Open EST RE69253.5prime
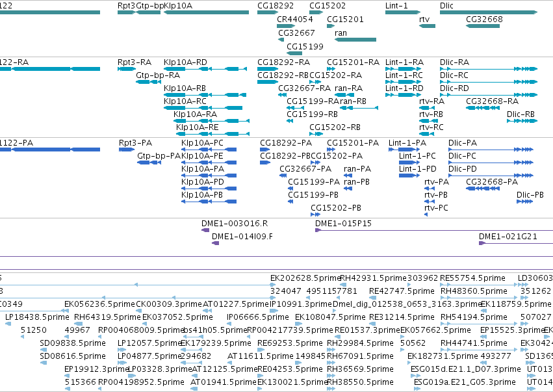Screen dimensions: 553x392 [x=261, y=350]
